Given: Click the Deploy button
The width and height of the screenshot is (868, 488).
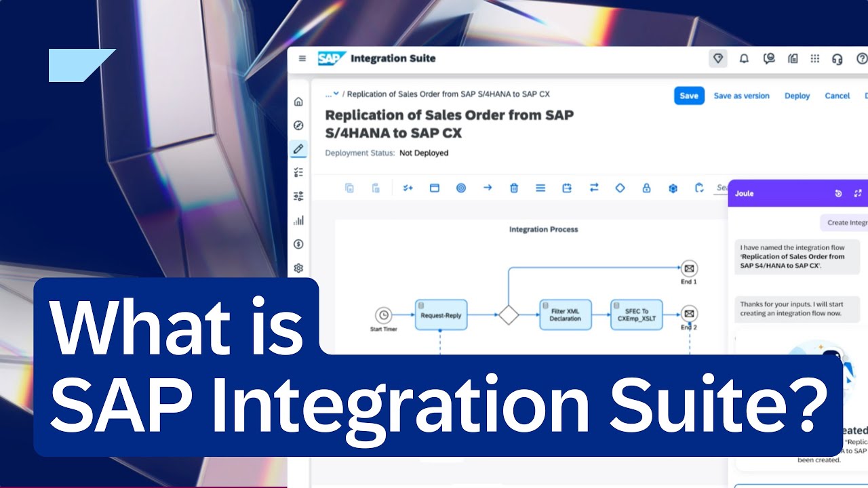Looking at the screenshot, I should tap(797, 96).
